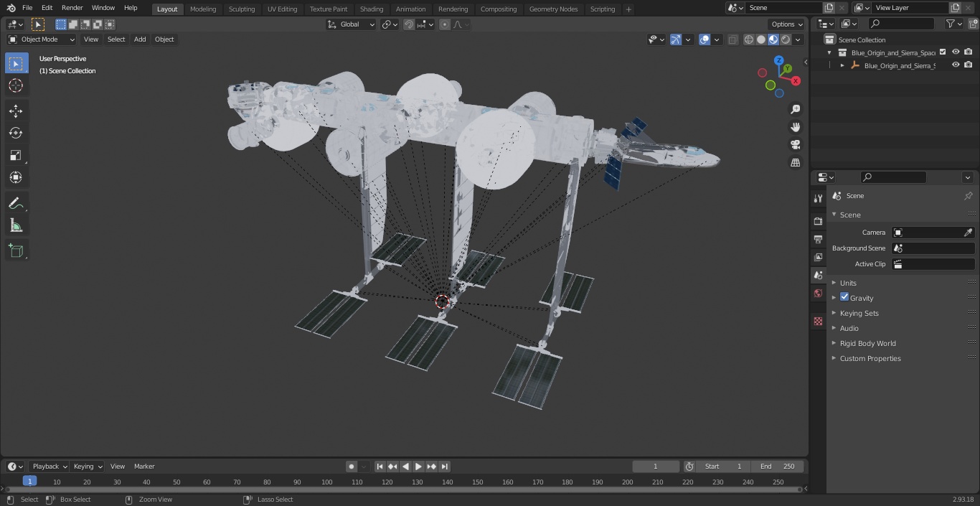980x506 pixels.
Task: Open the viewport Add menu
Action: (140, 39)
